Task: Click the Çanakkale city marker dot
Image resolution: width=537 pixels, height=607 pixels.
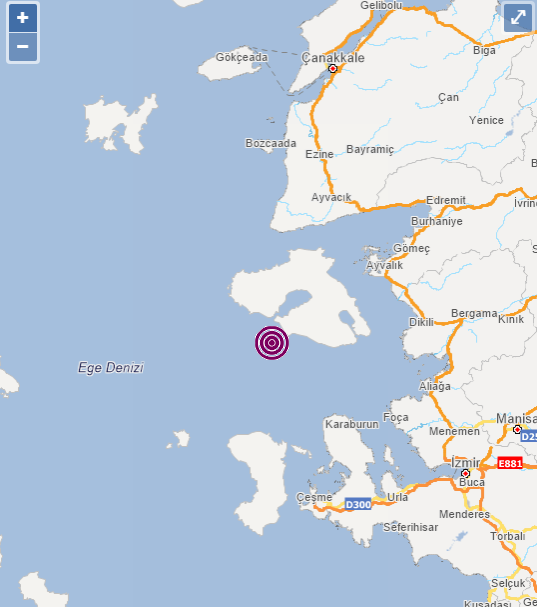Action: [x=333, y=69]
